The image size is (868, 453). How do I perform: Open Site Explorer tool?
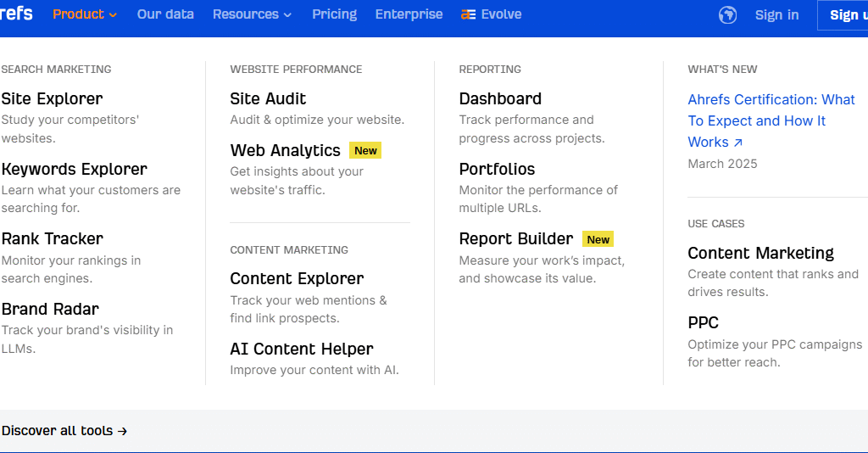point(52,98)
